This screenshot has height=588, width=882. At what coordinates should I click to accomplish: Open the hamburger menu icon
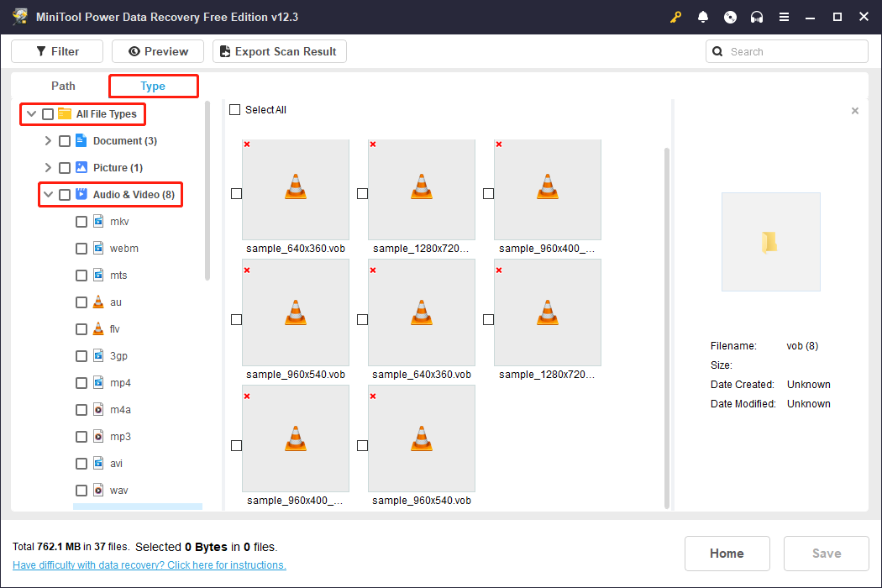[784, 17]
